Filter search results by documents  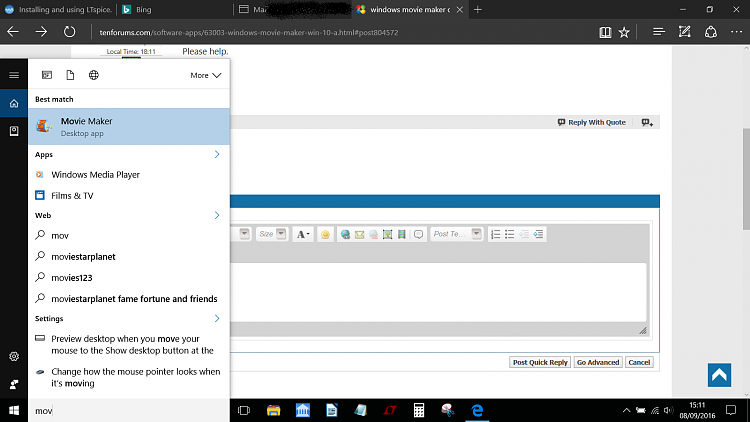pyautogui.click(x=70, y=75)
